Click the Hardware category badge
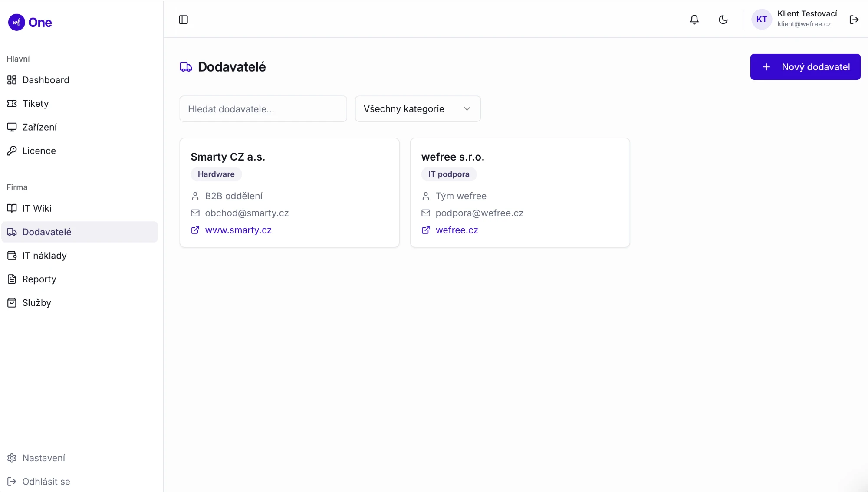 tap(216, 174)
